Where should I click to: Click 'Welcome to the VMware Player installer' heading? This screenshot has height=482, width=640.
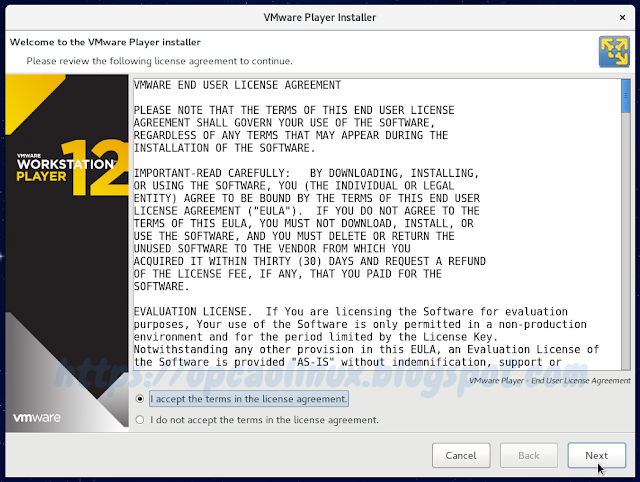click(105, 42)
